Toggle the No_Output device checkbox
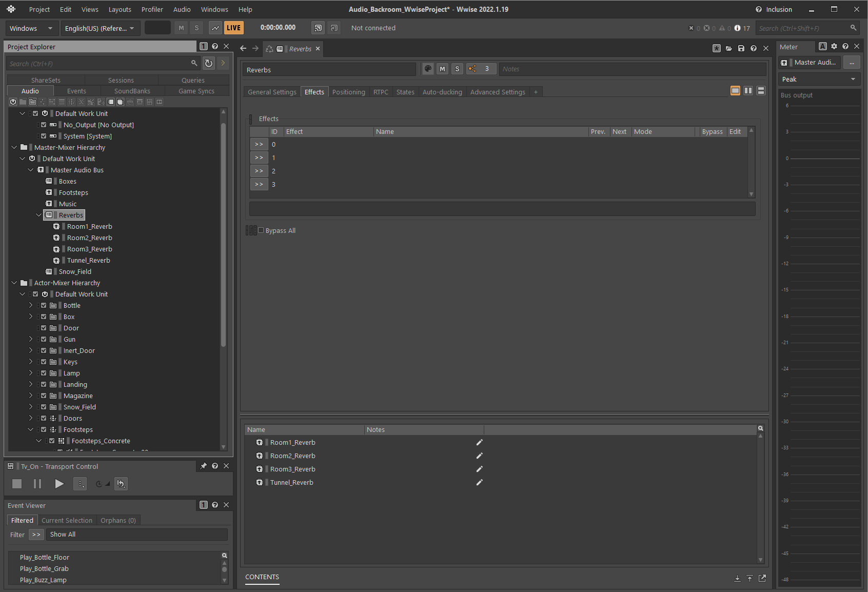Image resolution: width=868 pixels, height=592 pixels. tap(44, 125)
